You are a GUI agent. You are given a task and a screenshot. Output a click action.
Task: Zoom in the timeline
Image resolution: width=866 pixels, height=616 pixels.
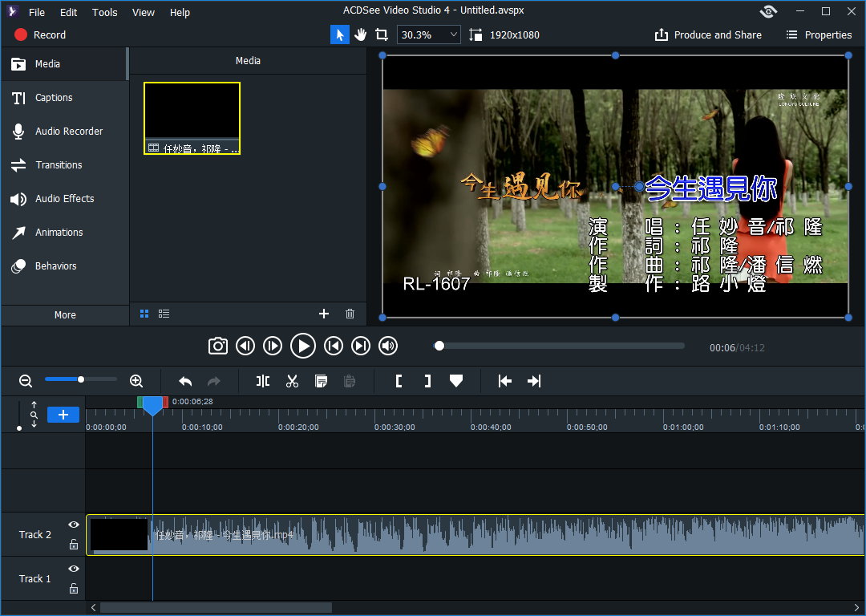point(136,381)
